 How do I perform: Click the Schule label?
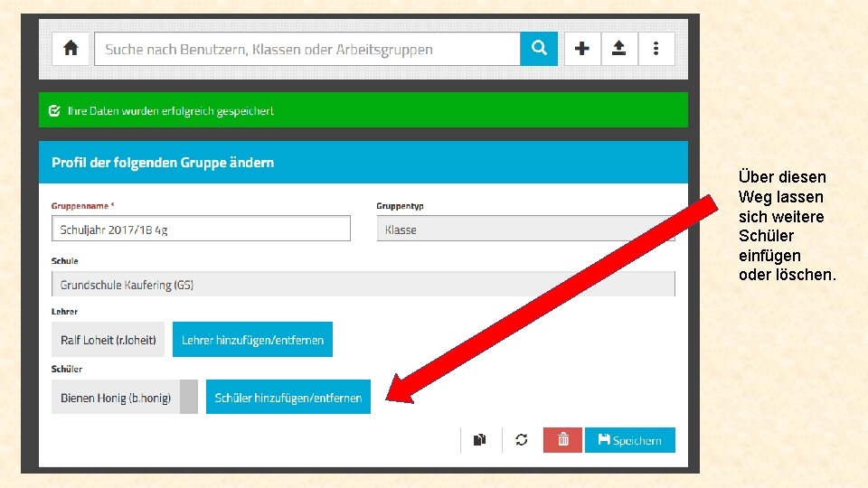tap(65, 260)
